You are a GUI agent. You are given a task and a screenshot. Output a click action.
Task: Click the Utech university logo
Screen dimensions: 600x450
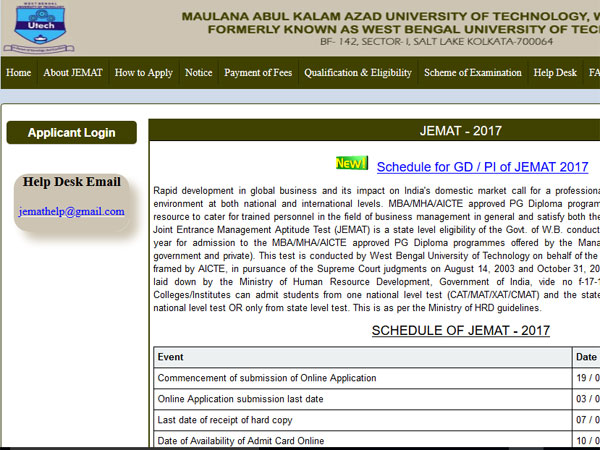click(x=38, y=28)
